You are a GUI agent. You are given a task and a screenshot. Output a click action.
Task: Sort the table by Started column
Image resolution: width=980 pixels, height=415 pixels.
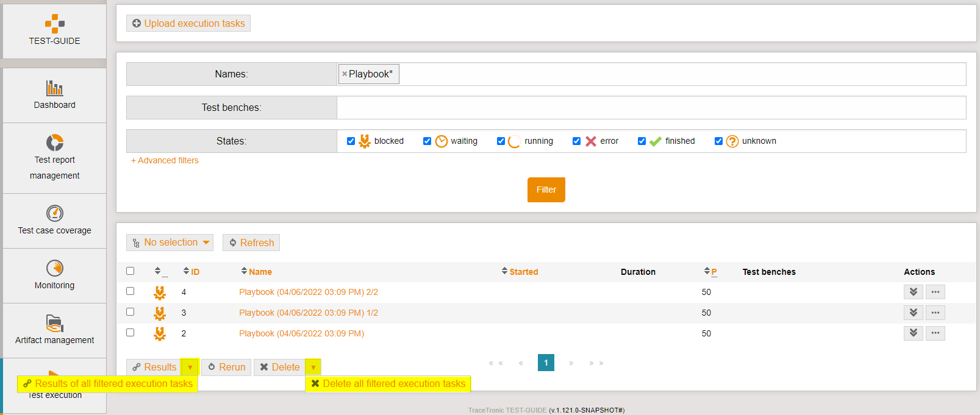click(520, 272)
